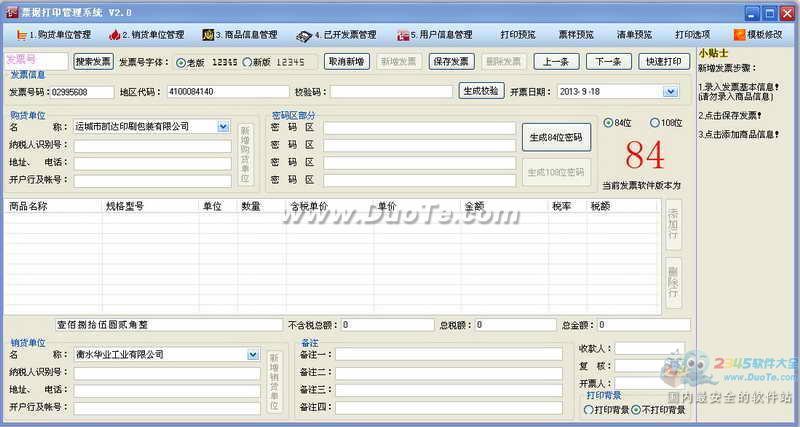This screenshot has height=427, width=800.
Task: Select the 84位 radio option
Action: pyautogui.click(x=608, y=123)
